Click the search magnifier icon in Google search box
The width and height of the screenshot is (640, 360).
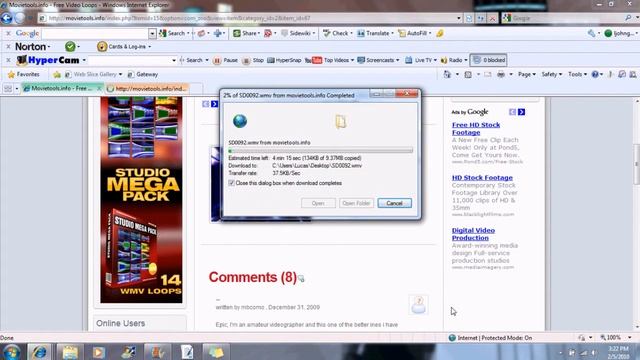[x=628, y=18]
